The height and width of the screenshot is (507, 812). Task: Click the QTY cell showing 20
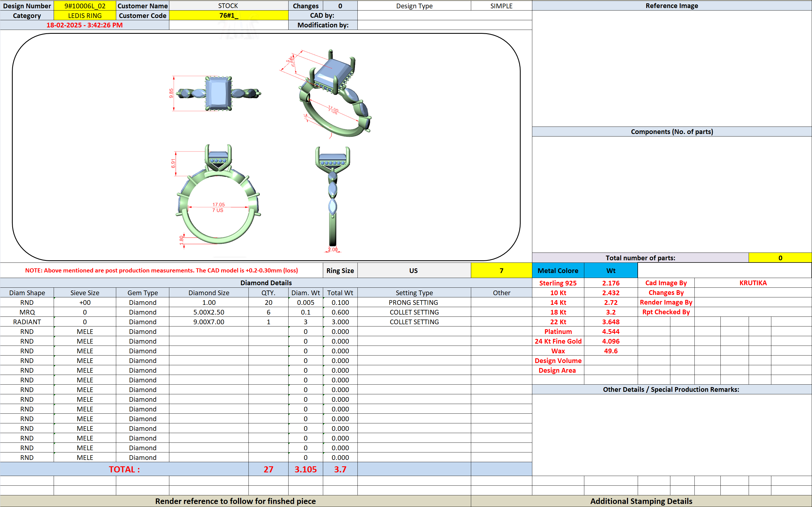click(x=268, y=302)
